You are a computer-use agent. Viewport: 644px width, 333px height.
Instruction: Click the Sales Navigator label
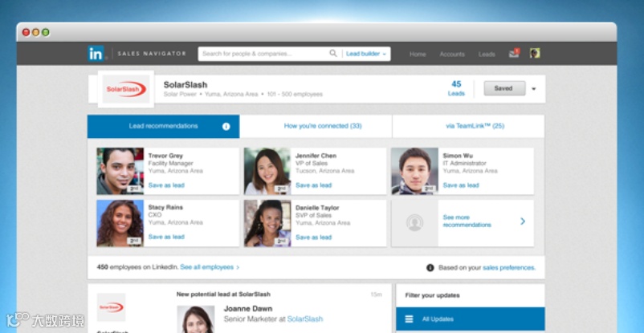coord(152,54)
